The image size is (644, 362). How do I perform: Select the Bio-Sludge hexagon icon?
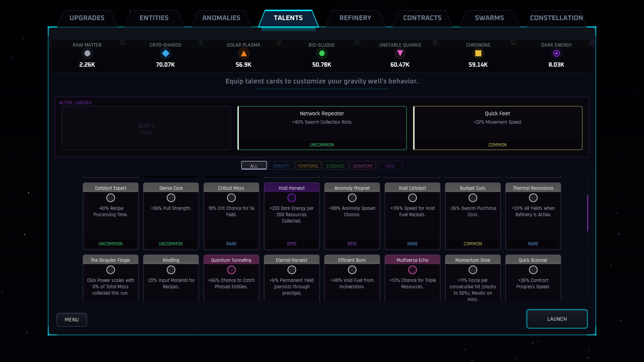[x=322, y=53]
